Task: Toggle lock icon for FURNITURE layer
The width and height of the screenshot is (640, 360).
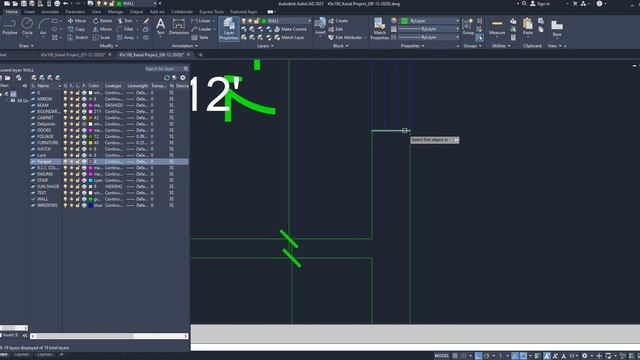Action: pos(78,143)
